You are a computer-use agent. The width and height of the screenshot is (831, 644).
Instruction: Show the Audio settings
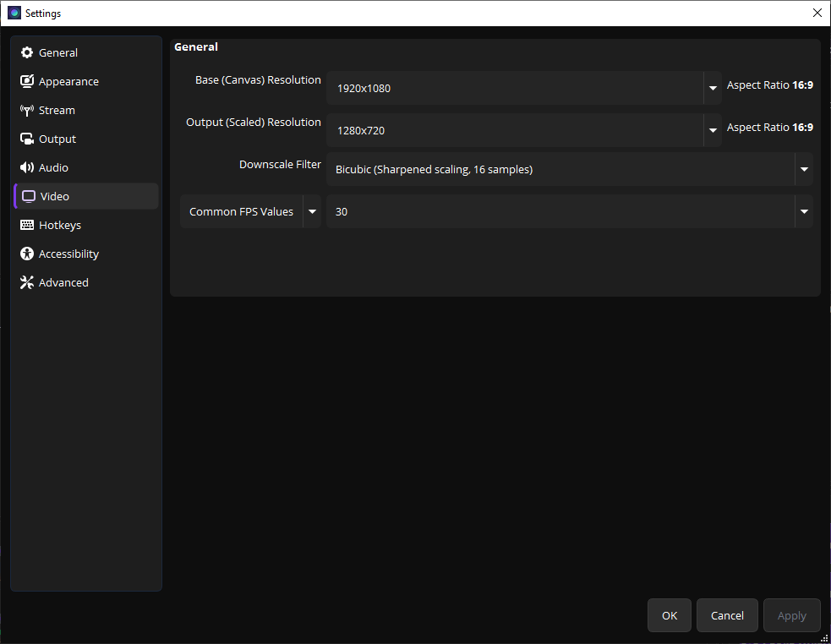click(x=86, y=167)
